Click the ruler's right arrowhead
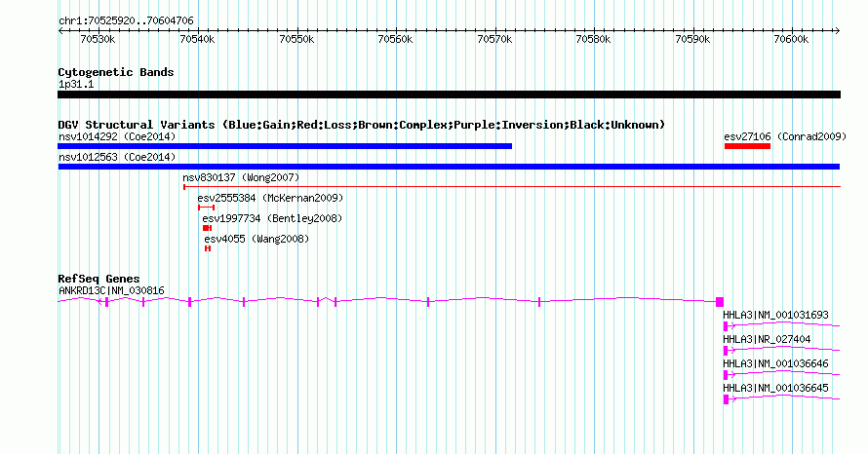The height and width of the screenshot is (454, 868). coord(838,31)
